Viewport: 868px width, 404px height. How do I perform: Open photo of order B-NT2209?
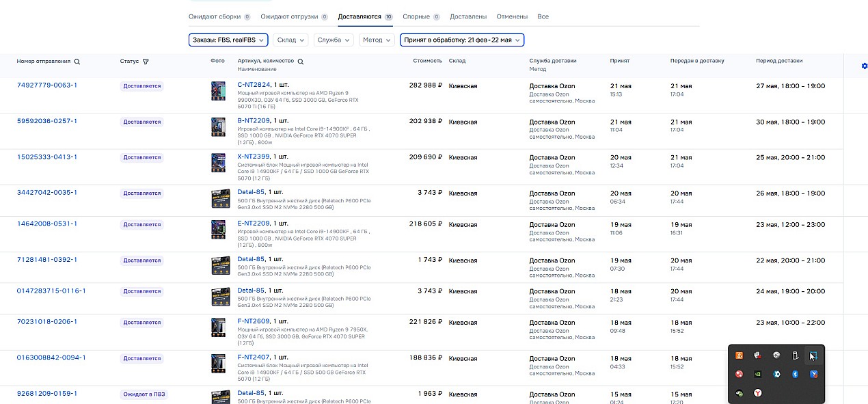(219, 127)
